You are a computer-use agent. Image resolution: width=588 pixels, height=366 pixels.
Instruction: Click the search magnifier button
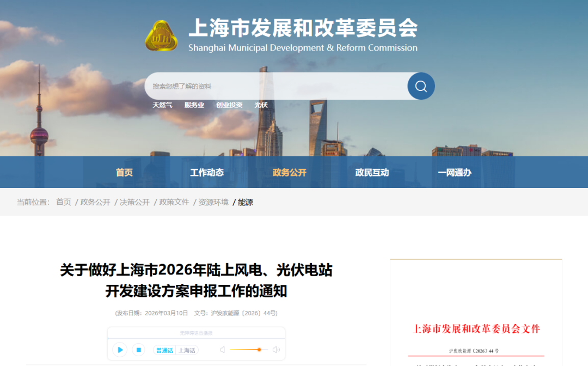pos(421,86)
